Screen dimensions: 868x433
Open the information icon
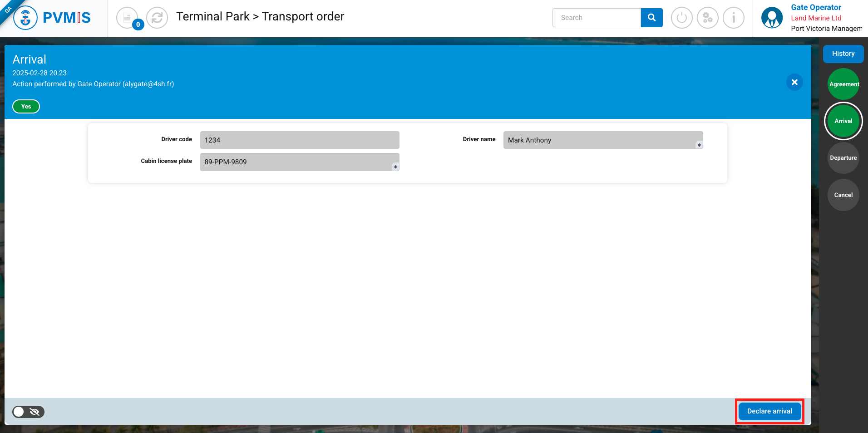coord(733,18)
